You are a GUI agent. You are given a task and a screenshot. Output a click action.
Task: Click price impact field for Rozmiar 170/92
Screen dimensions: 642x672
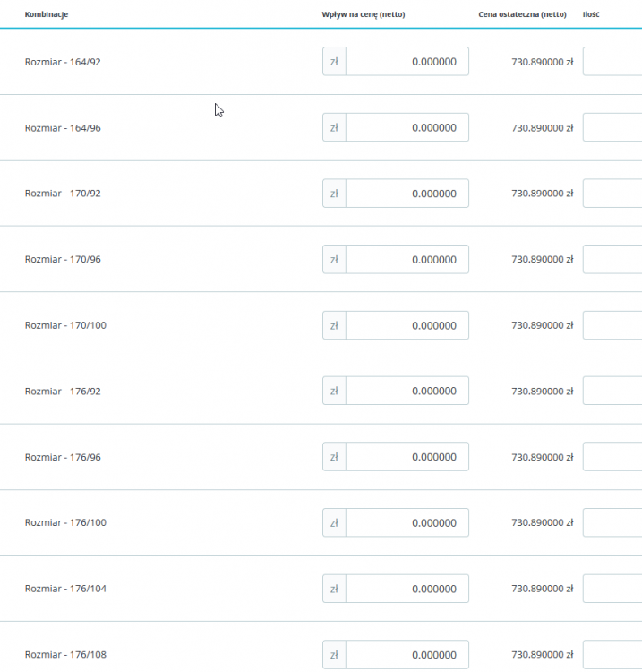click(x=407, y=194)
